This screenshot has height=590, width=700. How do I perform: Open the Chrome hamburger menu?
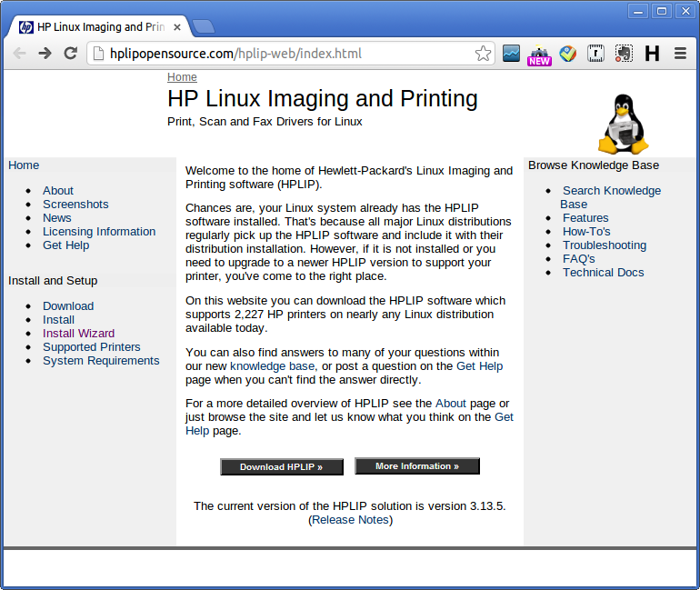coord(680,54)
